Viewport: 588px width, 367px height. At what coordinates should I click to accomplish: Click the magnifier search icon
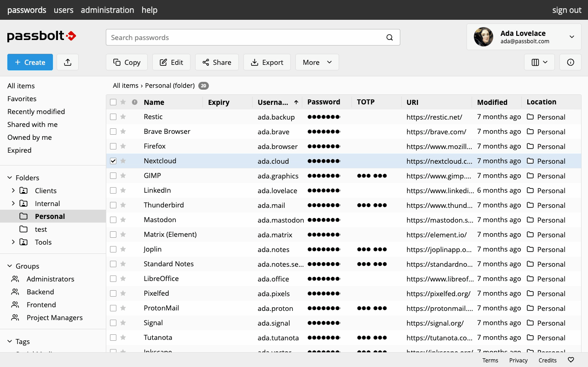(390, 38)
